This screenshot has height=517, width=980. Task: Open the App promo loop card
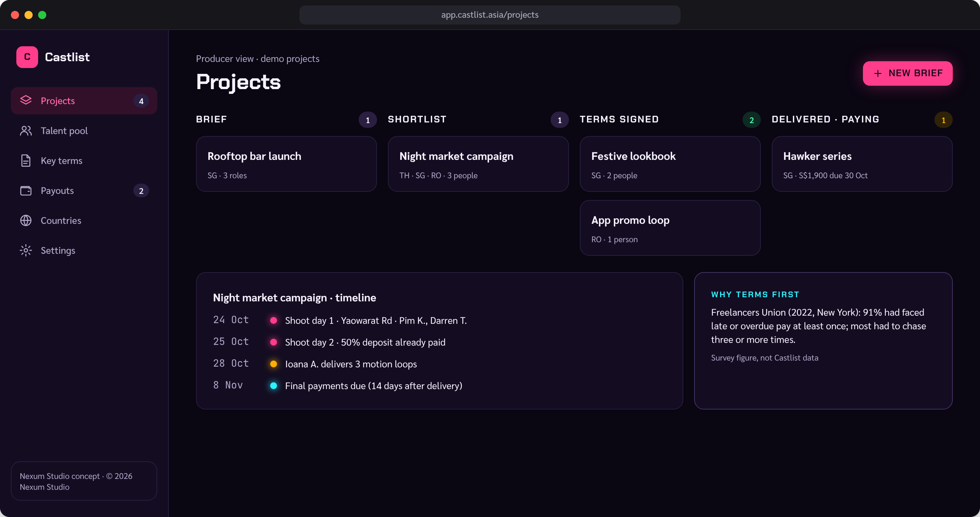670,228
